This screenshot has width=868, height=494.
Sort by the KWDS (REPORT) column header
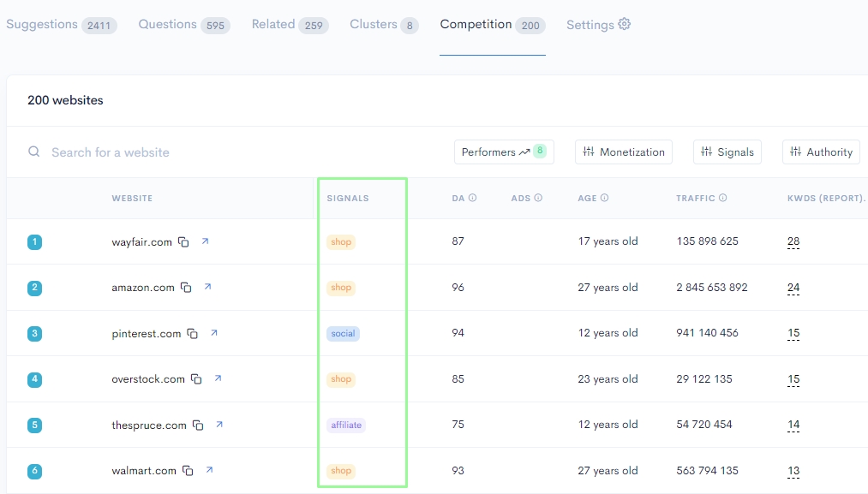826,198
